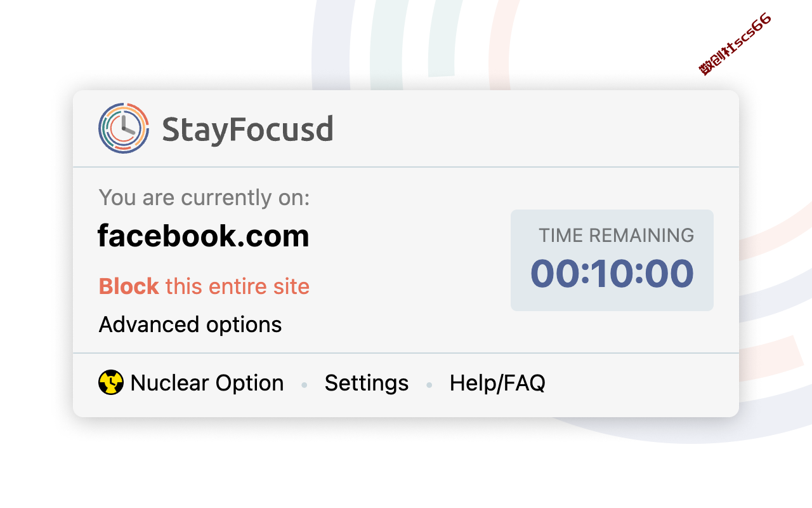812x508 pixels.
Task: Open Settings in the footer
Action: pos(367,383)
